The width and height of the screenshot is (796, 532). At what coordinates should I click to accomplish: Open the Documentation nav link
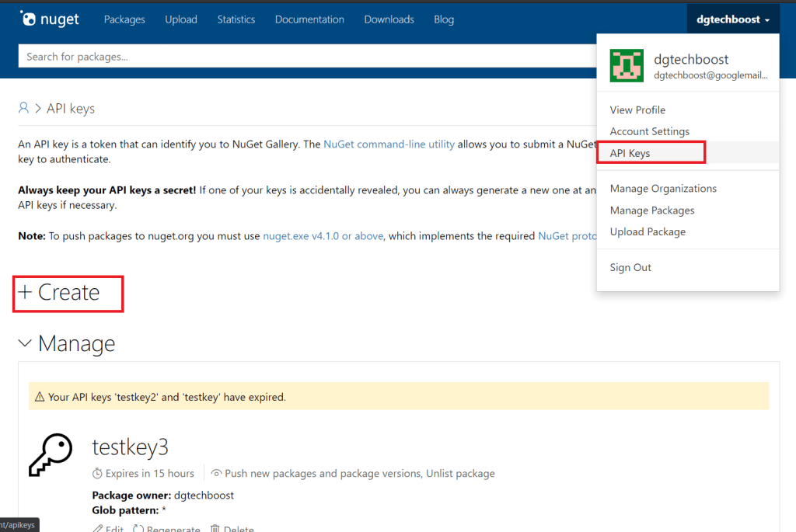tap(309, 19)
